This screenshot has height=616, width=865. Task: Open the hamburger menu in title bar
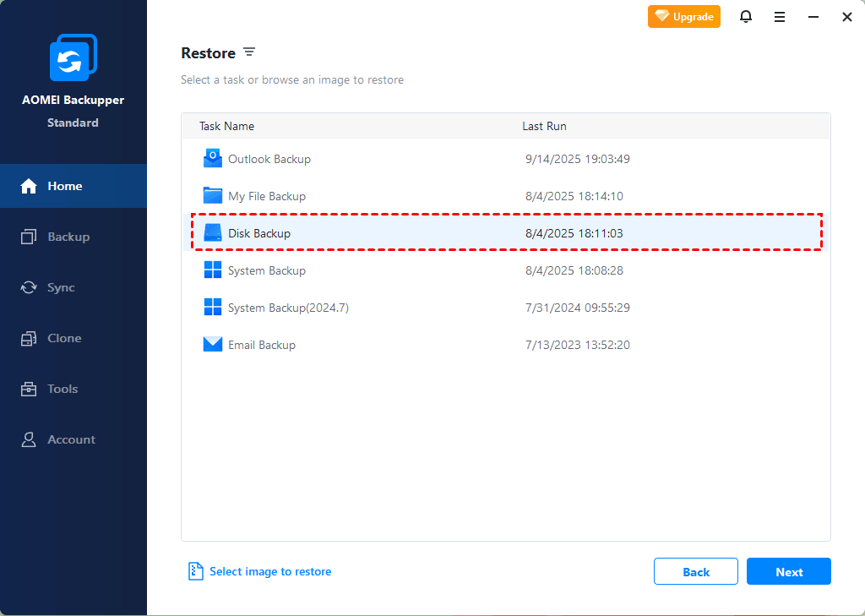pyautogui.click(x=780, y=17)
